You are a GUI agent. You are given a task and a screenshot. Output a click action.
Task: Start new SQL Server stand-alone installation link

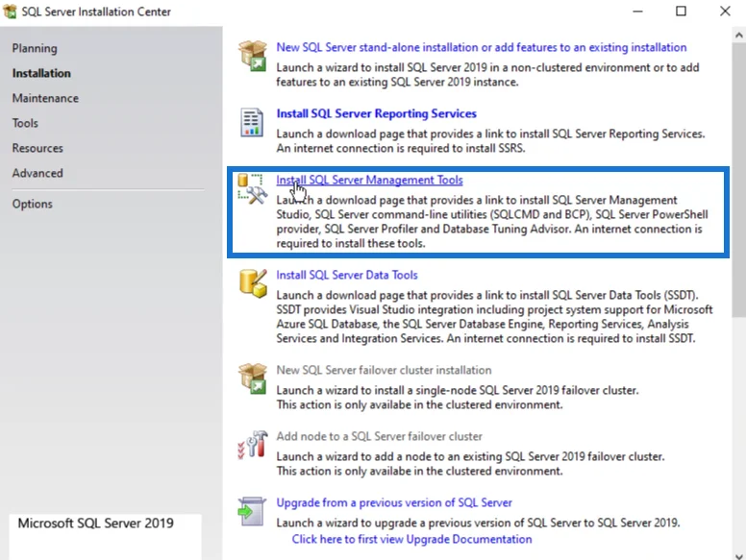[482, 47]
